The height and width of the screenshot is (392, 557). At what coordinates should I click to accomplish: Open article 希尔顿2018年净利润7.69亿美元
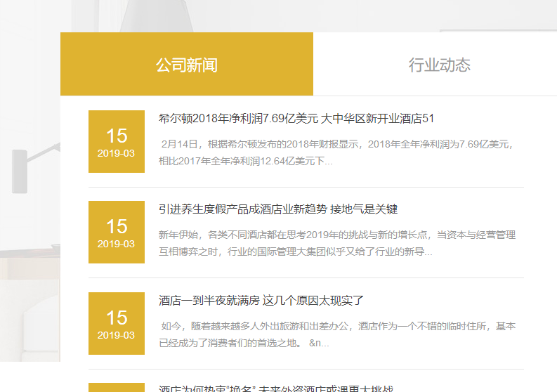pos(296,118)
